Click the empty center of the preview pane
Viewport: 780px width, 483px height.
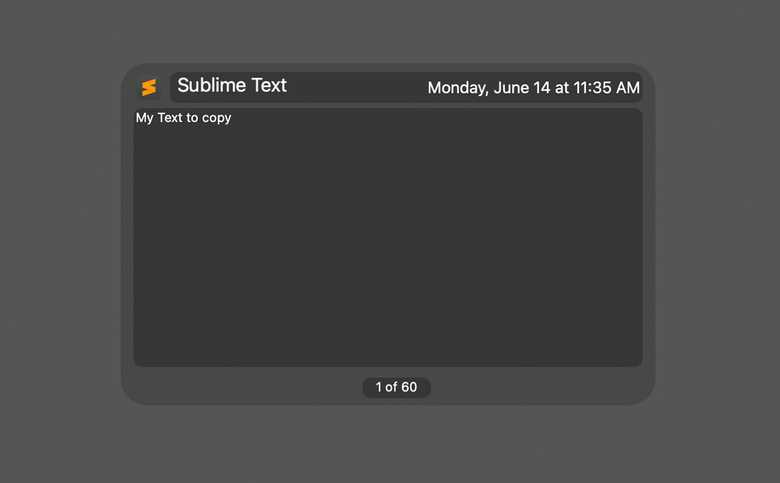point(388,240)
